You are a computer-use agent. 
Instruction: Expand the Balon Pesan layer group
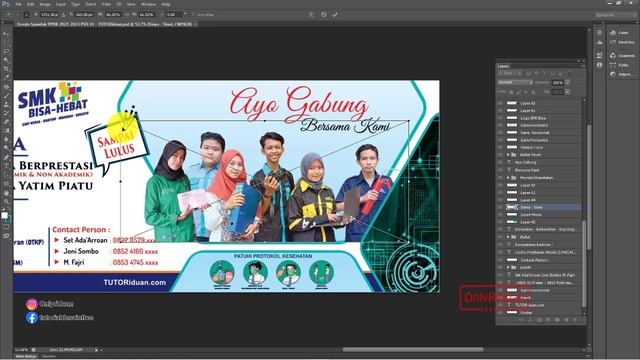508,155
